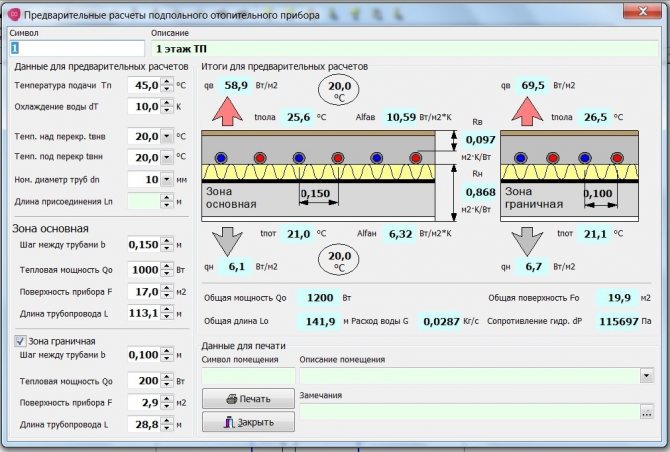Image resolution: width=670 pixels, height=452 pixels.
Task: Click the Охлаждение воды dT spinner arrows
Action: tap(167, 106)
